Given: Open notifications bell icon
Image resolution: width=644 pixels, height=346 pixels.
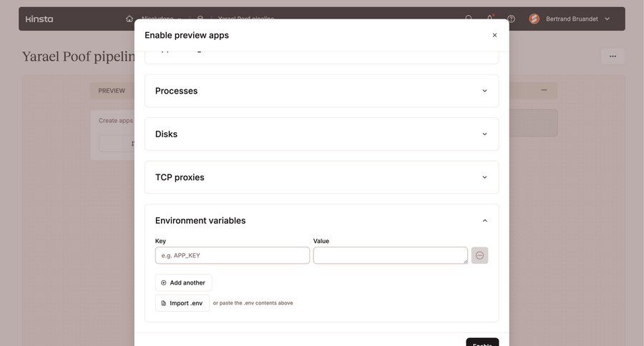Looking at the screenshot, I should click(x=490, y=19).
